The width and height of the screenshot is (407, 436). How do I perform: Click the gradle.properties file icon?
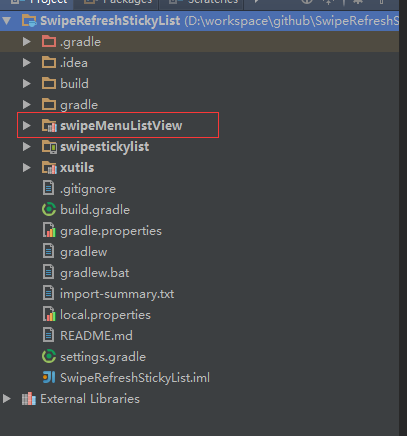coord(49,231)
